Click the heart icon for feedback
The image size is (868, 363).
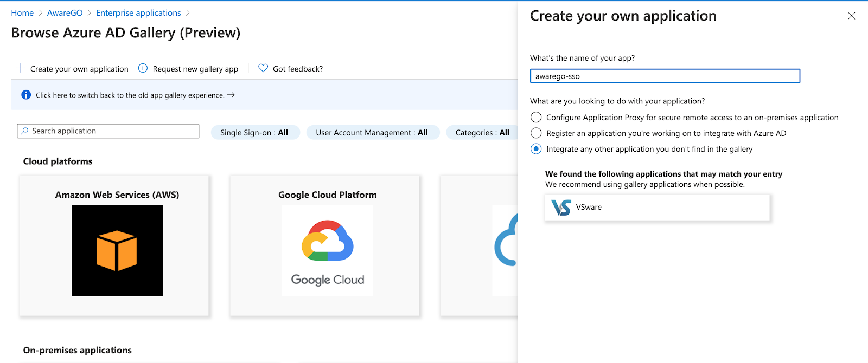pos(263,68)
